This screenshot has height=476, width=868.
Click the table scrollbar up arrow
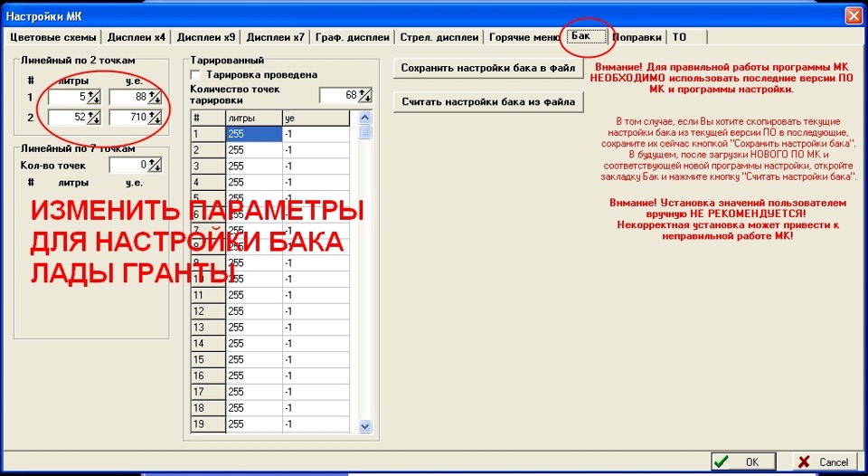[x=364, y=118]
